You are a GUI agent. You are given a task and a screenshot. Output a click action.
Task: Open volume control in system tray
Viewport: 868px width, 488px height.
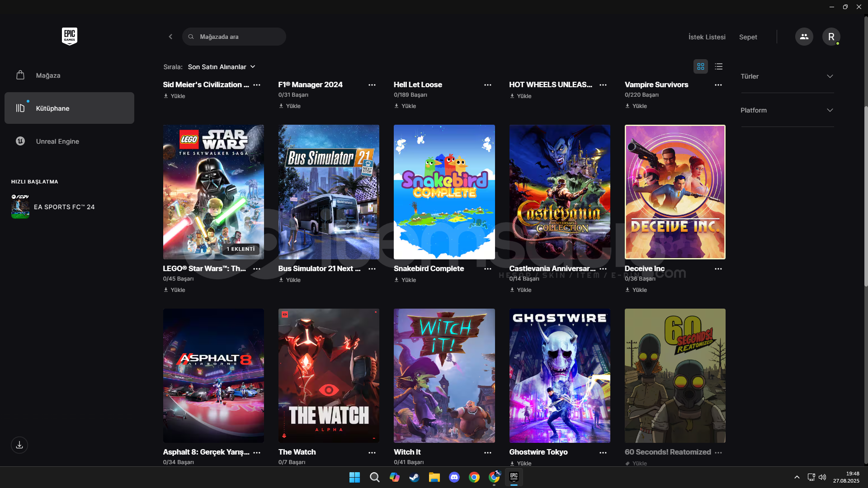click(x=822, y=477)
